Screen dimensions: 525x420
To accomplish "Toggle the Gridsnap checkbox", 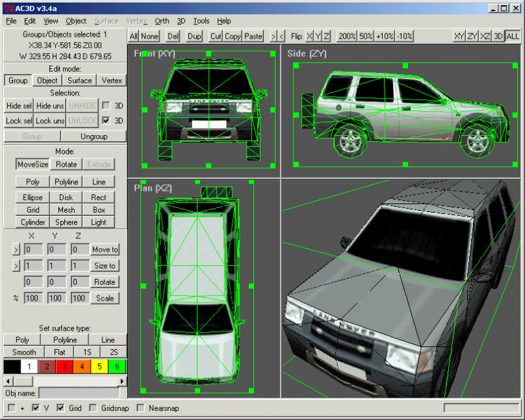I will click(93, 408).
